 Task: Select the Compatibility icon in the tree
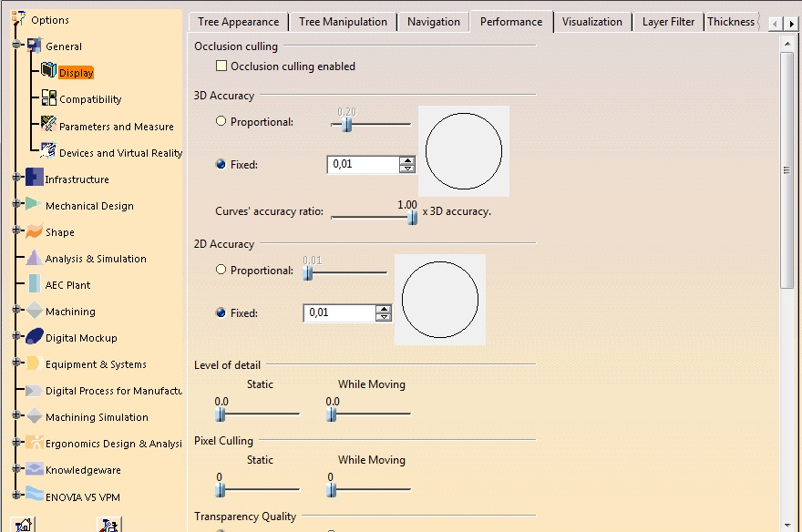click(x=49, y=97)
